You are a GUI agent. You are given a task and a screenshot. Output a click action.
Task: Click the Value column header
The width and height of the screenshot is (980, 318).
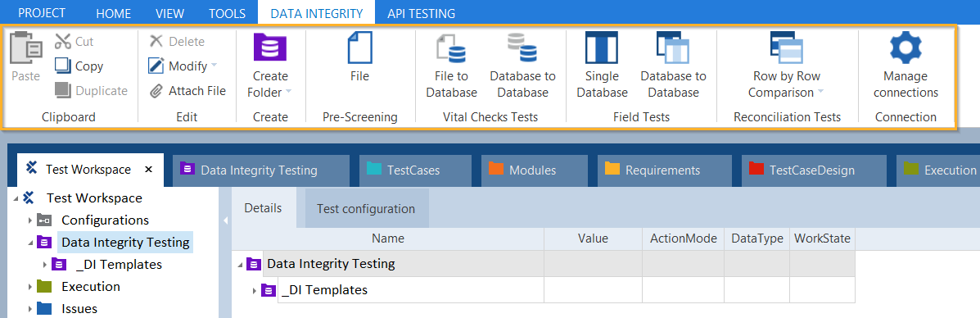tap(593, 238)
